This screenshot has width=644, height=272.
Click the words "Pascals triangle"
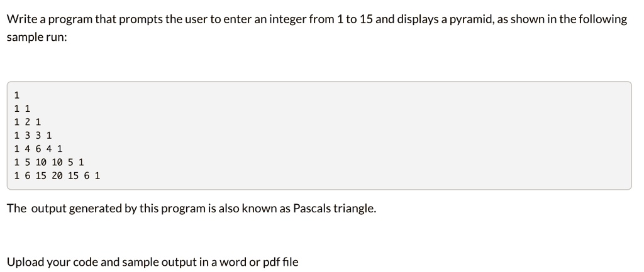[335, 209]
